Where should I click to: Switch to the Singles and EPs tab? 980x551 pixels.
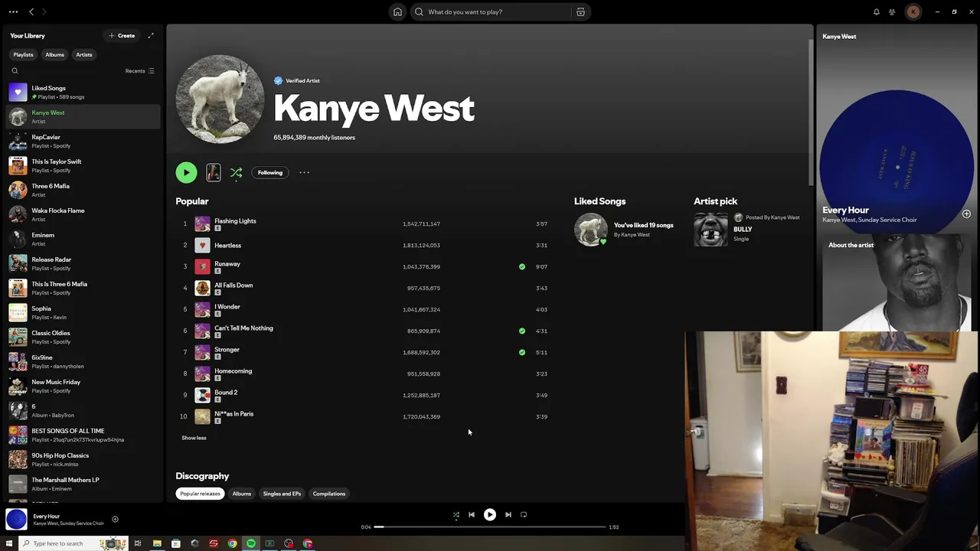[x=282, y=494]
